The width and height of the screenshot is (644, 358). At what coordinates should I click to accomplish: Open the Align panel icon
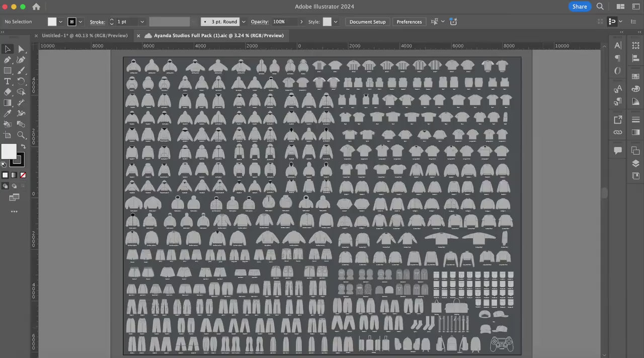click(x=635, y=59)
